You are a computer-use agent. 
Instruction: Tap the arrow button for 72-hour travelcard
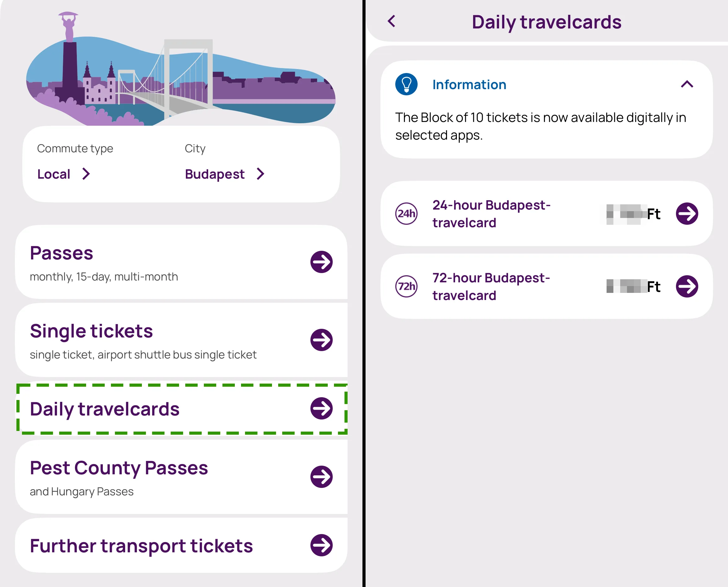(x=687, y=286)
